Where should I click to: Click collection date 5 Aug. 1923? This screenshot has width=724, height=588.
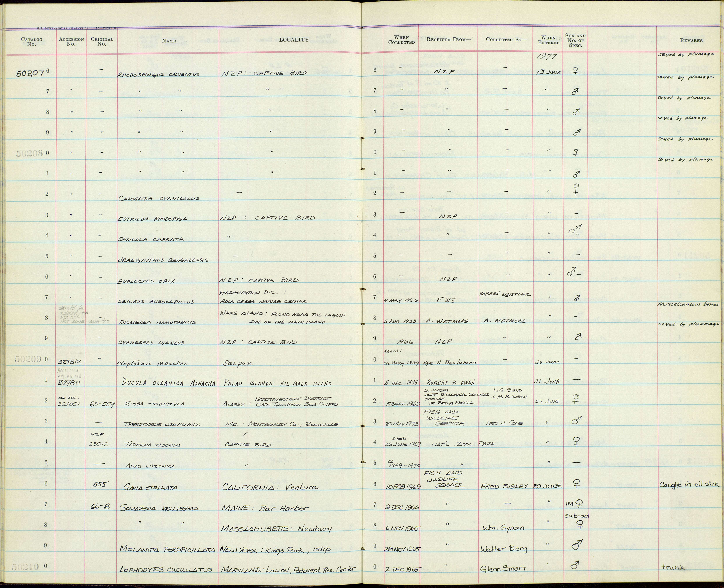tap(401, 321)
